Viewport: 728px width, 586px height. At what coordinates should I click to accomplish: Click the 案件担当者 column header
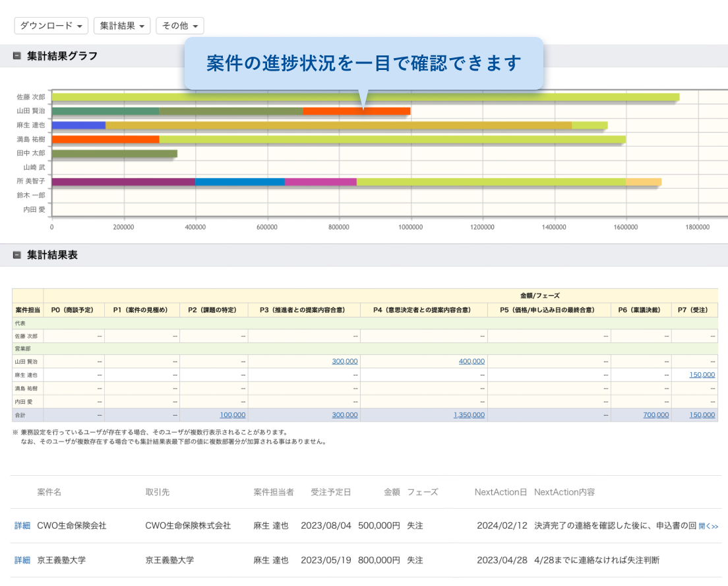274,492
